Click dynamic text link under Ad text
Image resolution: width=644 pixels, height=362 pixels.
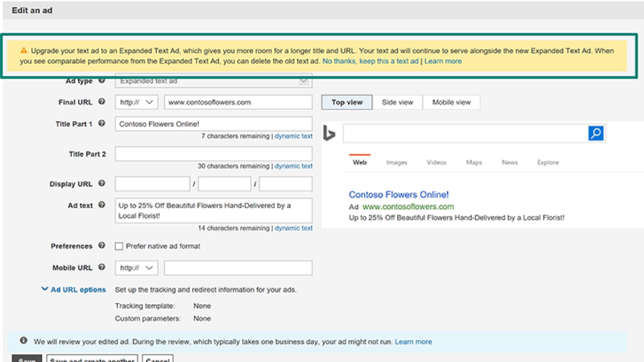pos(293,228)
